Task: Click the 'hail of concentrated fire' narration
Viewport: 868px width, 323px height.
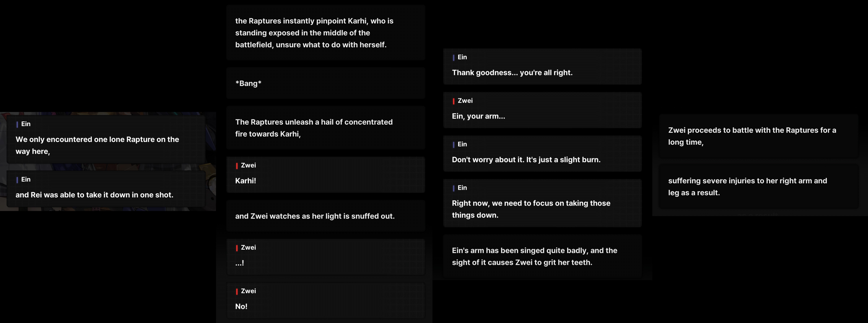Action: point(325,128)
